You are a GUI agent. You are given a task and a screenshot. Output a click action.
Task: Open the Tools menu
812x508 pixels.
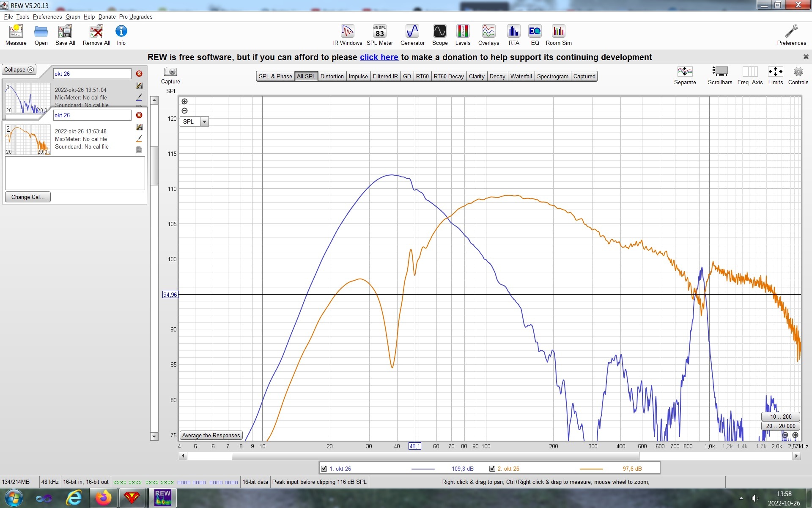coord(23,17)
